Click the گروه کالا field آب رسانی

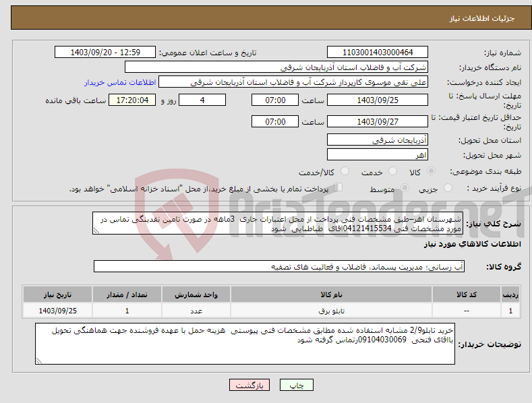pos(279,267)
